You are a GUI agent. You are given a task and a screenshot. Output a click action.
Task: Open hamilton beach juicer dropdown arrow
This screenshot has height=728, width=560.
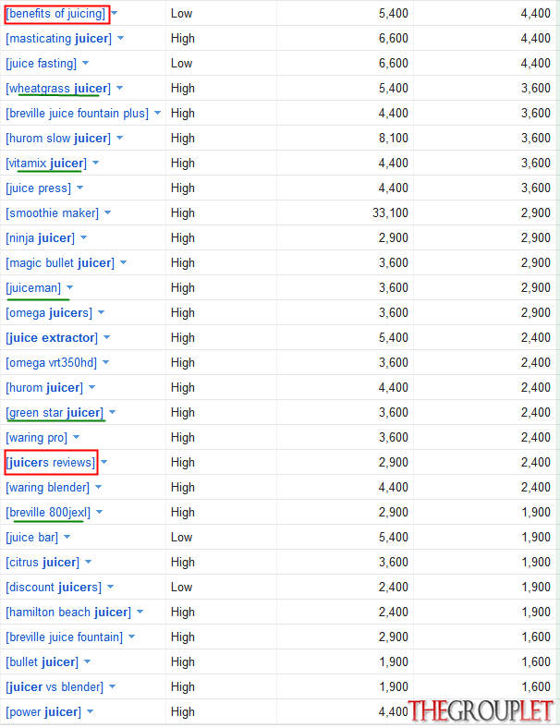point(140,613)
